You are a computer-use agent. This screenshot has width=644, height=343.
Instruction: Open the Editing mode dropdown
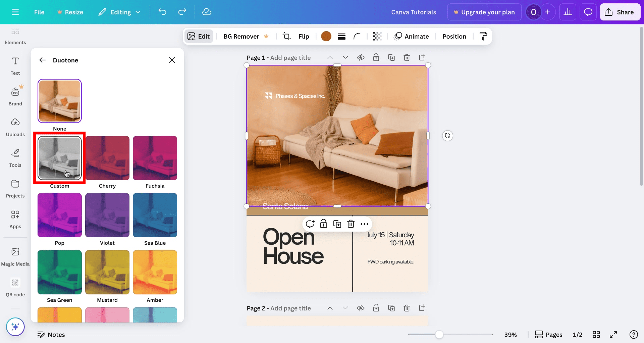(119, 12)
